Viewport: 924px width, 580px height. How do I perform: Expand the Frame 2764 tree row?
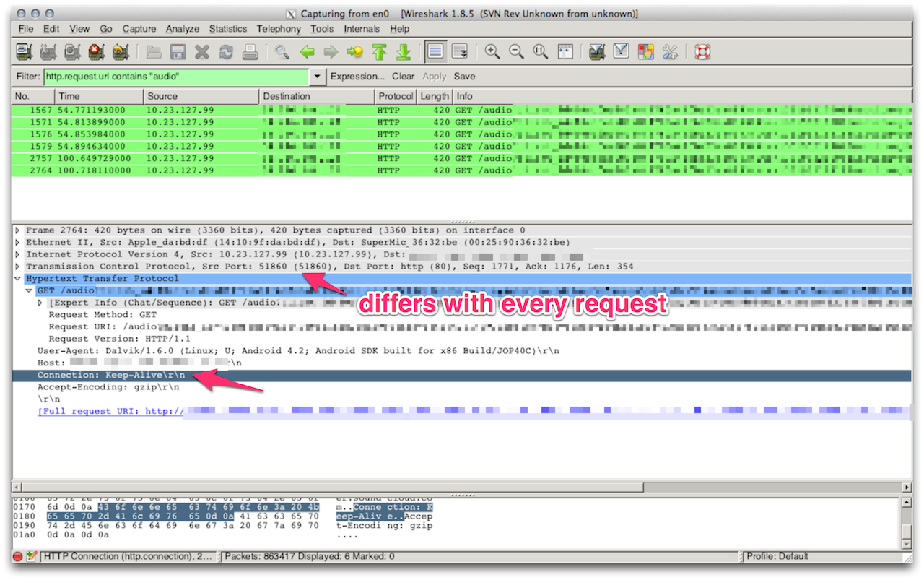pyautogui.click(x=17, y=230)
